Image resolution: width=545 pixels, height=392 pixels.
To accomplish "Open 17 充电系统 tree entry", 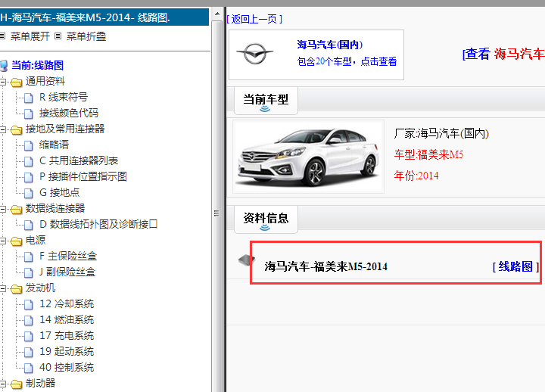I will 67,335.
